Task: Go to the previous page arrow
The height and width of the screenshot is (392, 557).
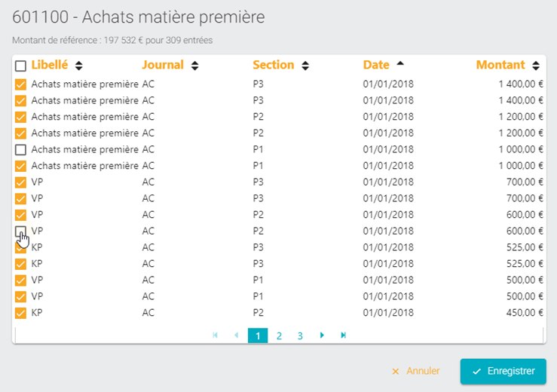Action: [236, 335]
